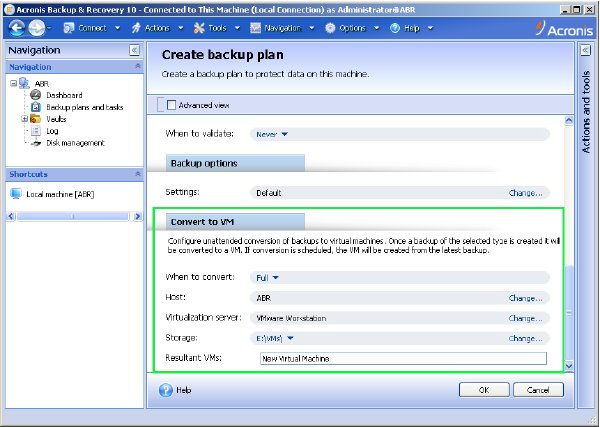Click the Resultant VMs name field

click(403, 359)
